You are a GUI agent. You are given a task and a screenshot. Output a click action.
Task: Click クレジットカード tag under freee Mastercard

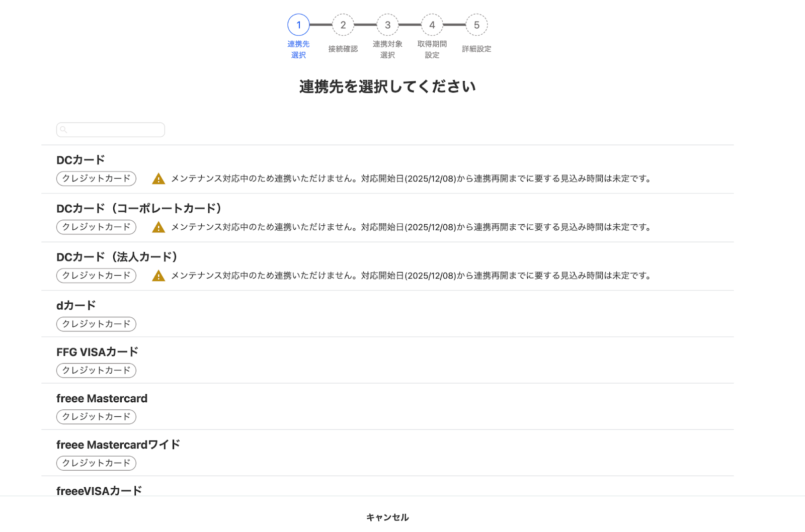coord(96,417)
